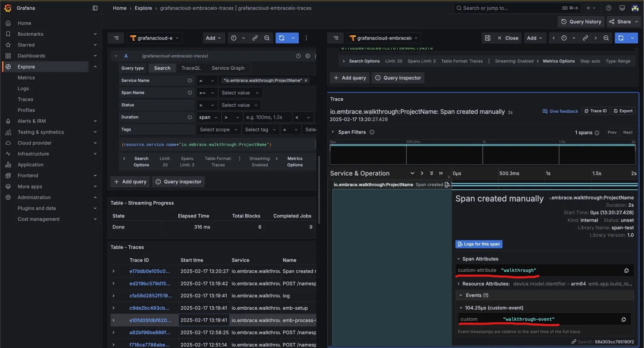Click Duration info icon

pyautogui.click(x=190, y=117)
